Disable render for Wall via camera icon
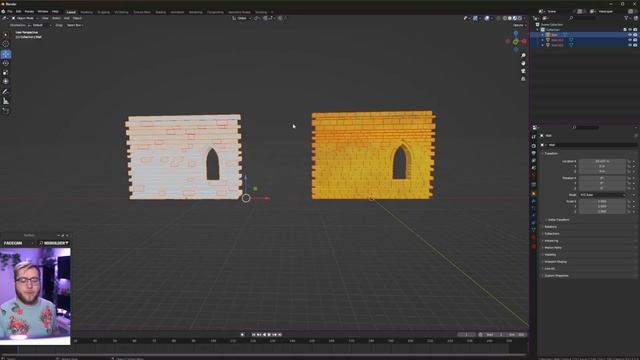Screen dimensions: 640x360 (635, 35)
